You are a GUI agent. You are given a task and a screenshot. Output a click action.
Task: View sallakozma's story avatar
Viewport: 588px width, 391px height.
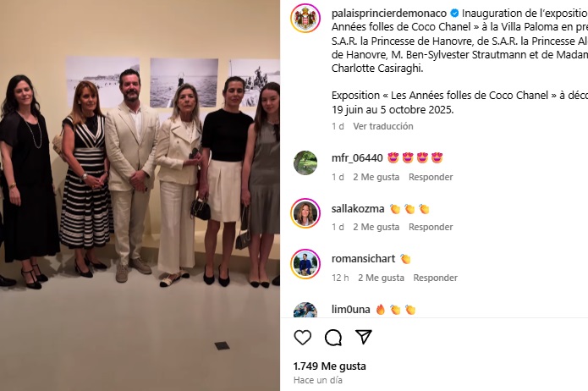[305, 213]
